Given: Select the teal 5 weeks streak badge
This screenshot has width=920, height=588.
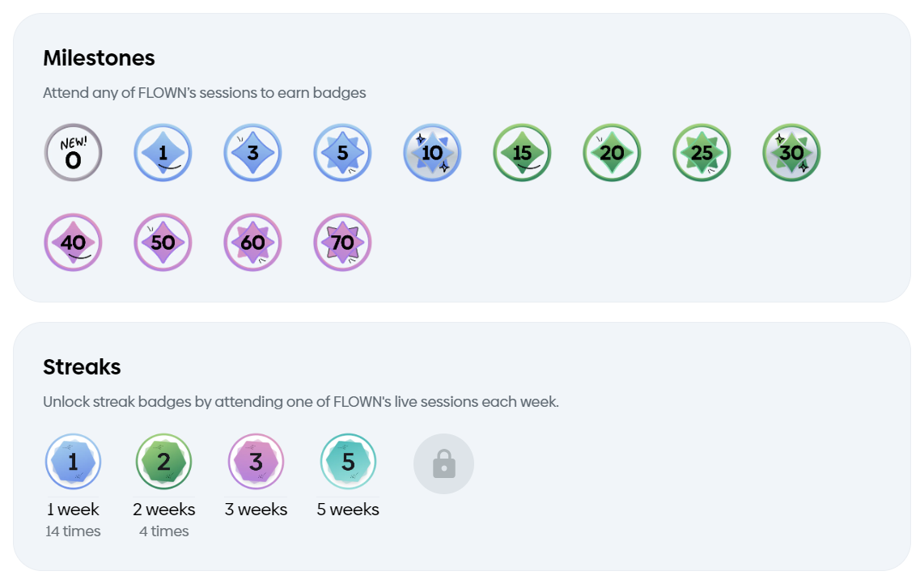Looking at the screenshot, I should 348,461.
